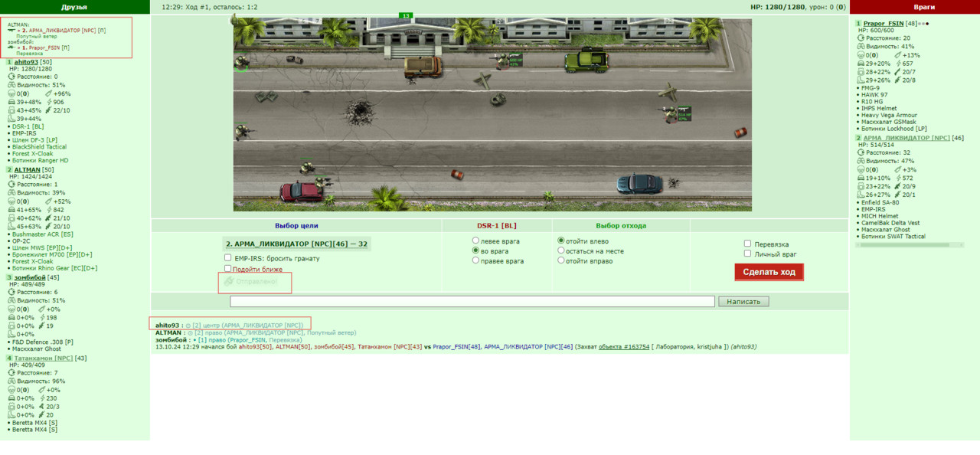980x455 pixels.
Task: Click ALTMAN binoculars visibility icon (39%)
Action: tap(11, 193)
